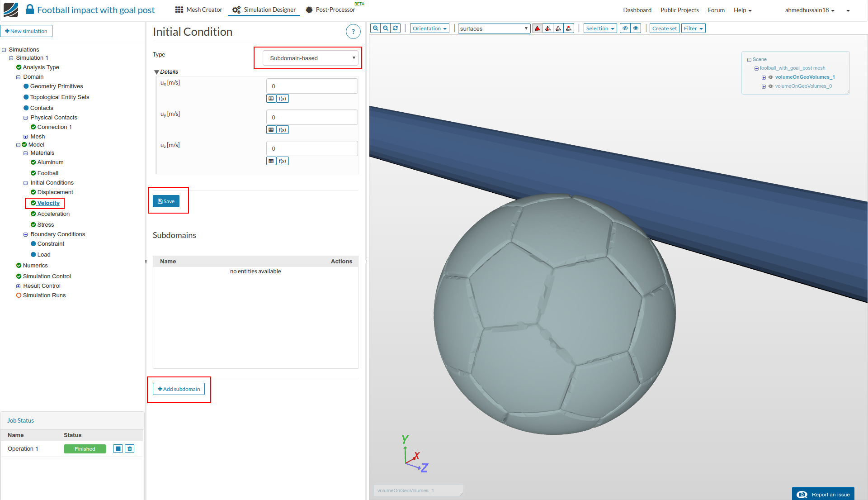Screen dimensions: 868x500
Task: Click the uy velocity input field
Action: coord(312,117)
